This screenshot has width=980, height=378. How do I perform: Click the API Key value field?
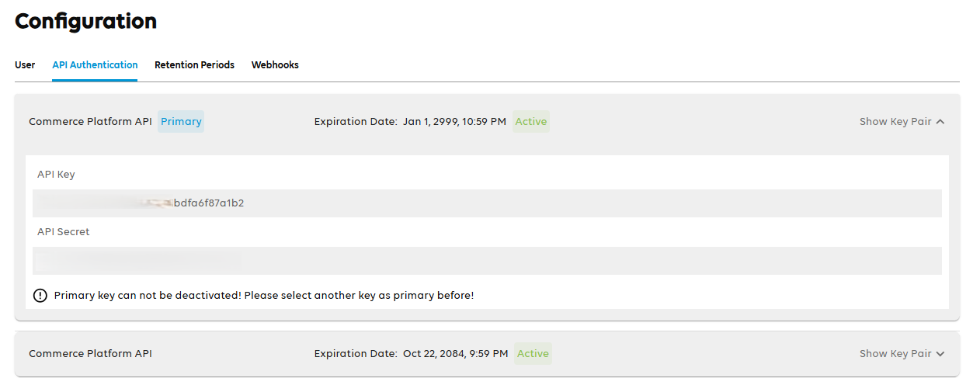(x=486, y=203)
